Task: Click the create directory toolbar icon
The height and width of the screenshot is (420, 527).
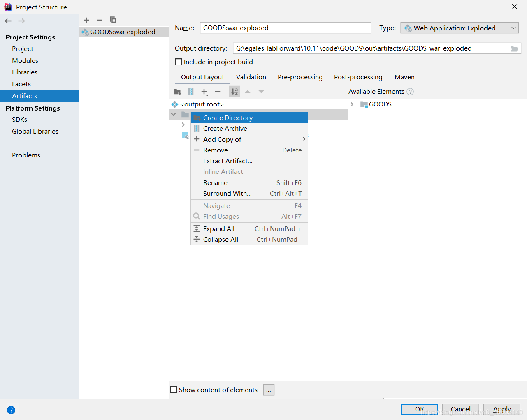Action: [178, 92]
